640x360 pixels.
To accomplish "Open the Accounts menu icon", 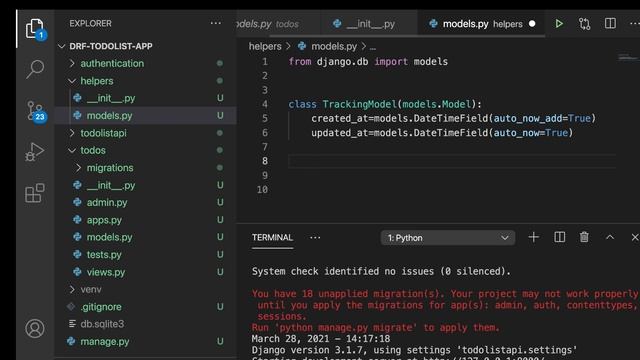I will pos(35,328).
